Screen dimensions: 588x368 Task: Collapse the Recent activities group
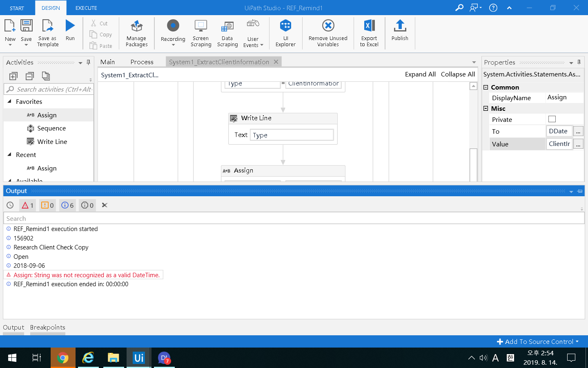click(9, 155)
